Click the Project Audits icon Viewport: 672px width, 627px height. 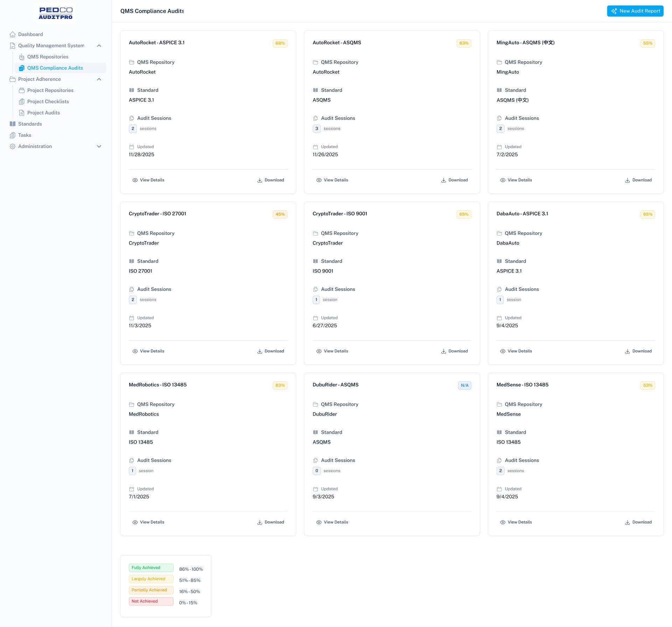click(x=22, y=113)
